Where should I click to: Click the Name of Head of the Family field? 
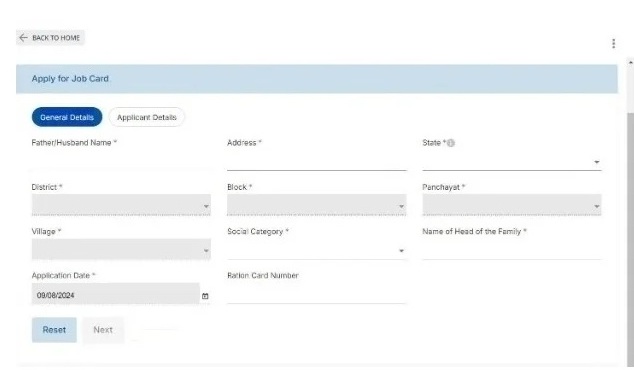(511, 250)
